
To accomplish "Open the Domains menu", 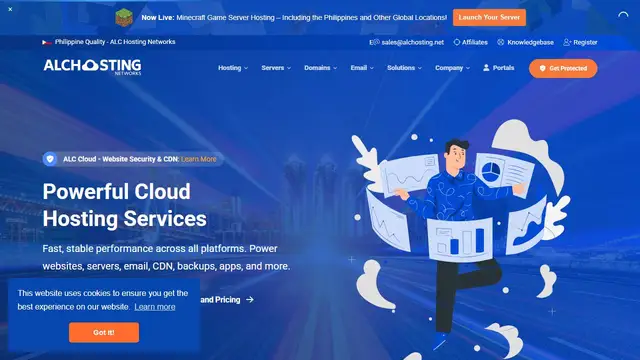I will [x=317, y=68].
